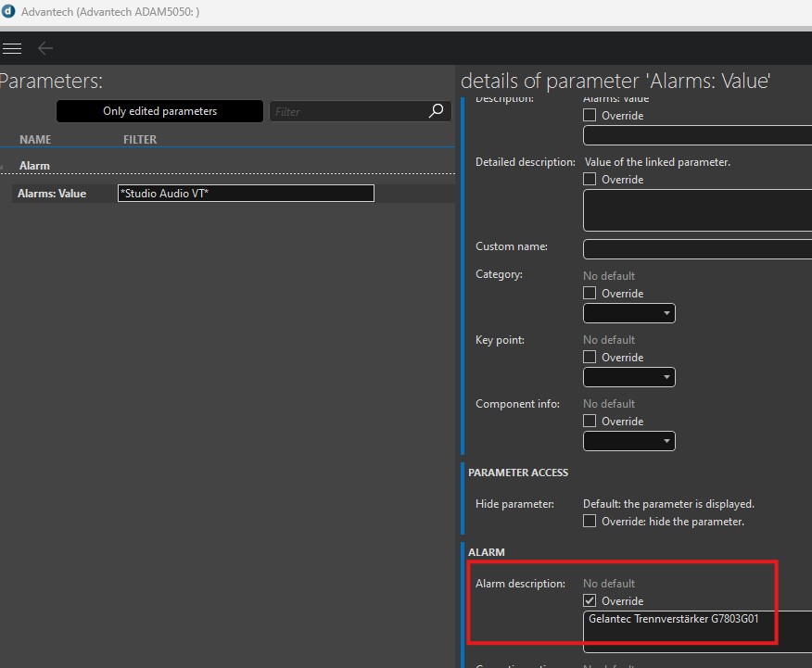Click the parameter Filter search field

pos(348,111)
